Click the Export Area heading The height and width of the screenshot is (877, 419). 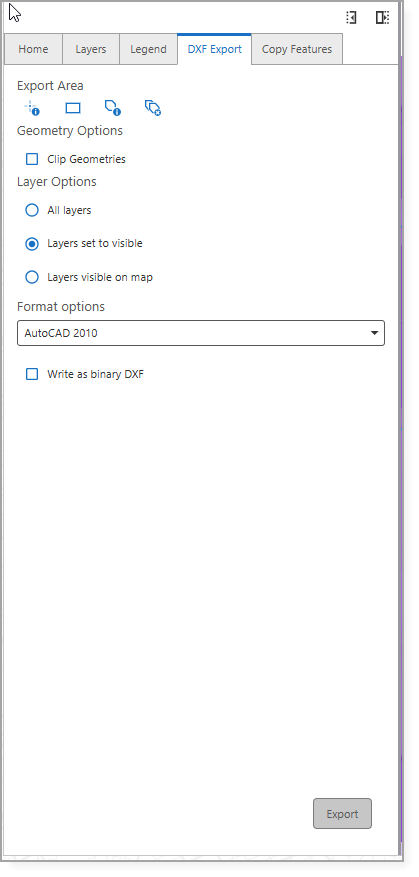[x=50, y=86]
